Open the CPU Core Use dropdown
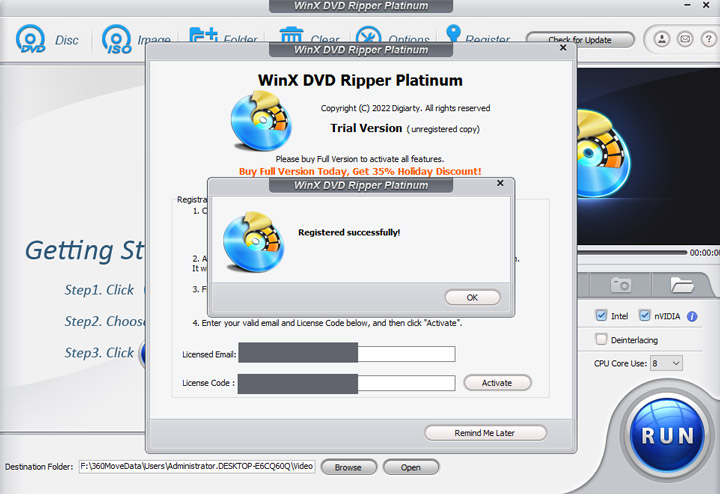720x494 pixels. pyautogui.click(x=666, y=363)
